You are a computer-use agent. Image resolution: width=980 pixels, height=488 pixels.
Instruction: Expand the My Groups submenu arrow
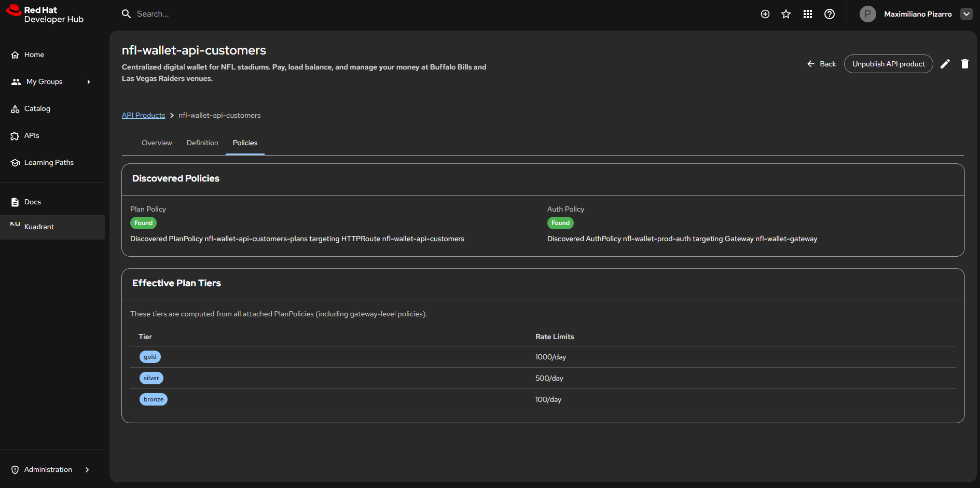[x=89, y=82]
